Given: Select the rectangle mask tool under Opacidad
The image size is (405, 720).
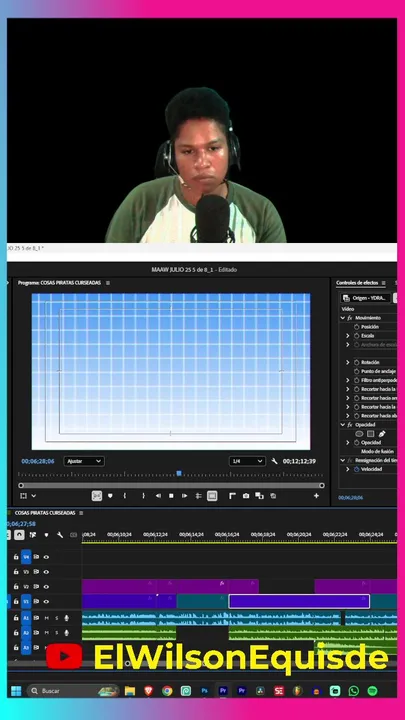Looking at the screenshot, I should (371, 433).
